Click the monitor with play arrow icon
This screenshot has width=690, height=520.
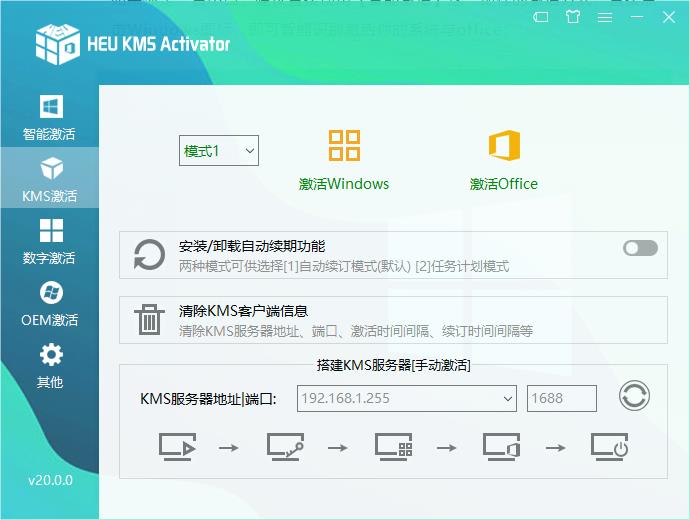click(x=177, y=447)
